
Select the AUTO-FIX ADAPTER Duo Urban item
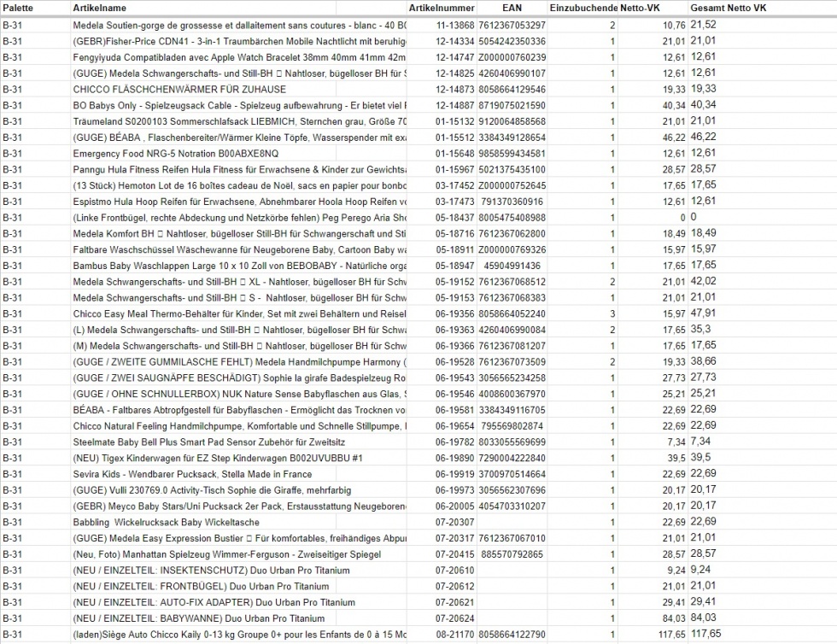pyautogui.click(x=214, y=602)
